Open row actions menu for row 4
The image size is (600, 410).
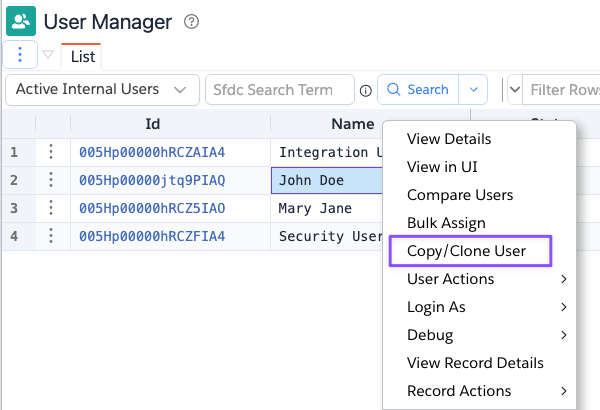click(50, 236)
